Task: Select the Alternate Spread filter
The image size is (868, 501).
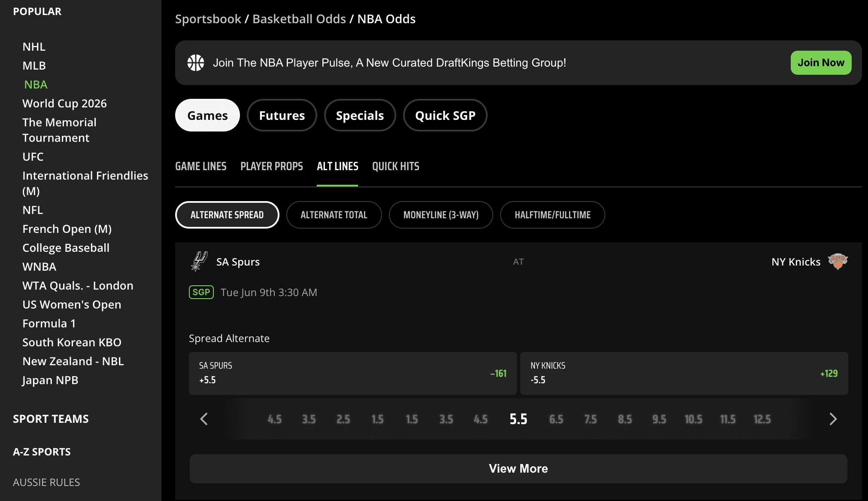Action: pos(227,215)
